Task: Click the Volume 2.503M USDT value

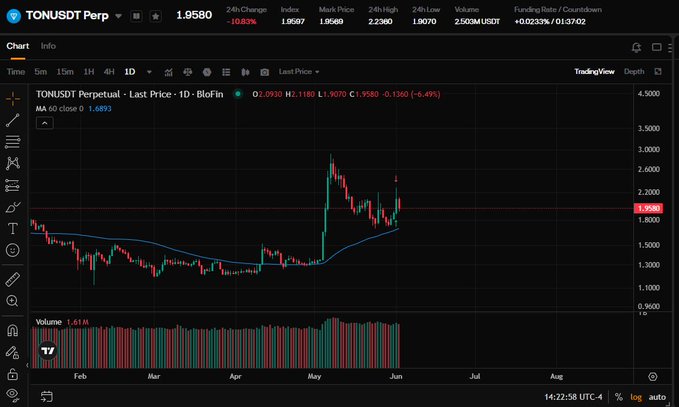Action: (477, 22)
